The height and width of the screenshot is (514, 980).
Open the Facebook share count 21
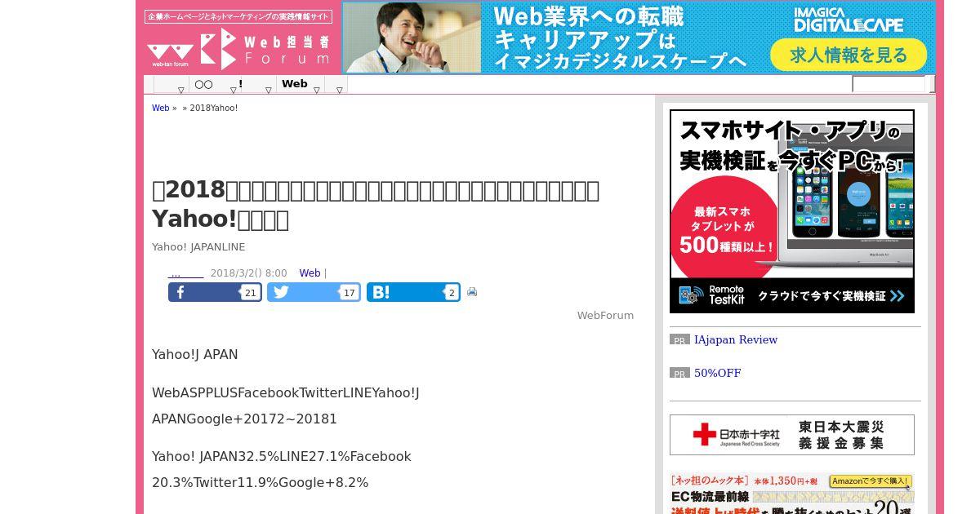pyautogui.click(x=250, y=293)
